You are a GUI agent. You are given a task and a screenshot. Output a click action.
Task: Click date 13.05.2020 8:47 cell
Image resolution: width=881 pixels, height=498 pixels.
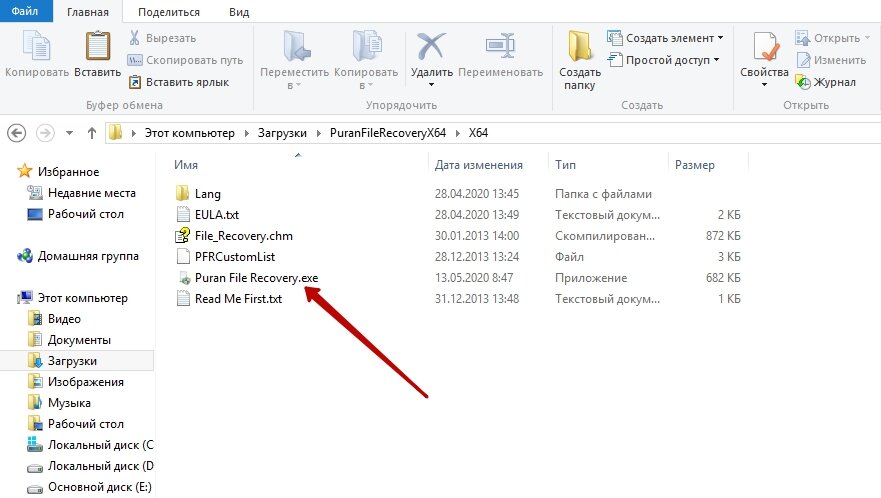click(x=474, y=278)
